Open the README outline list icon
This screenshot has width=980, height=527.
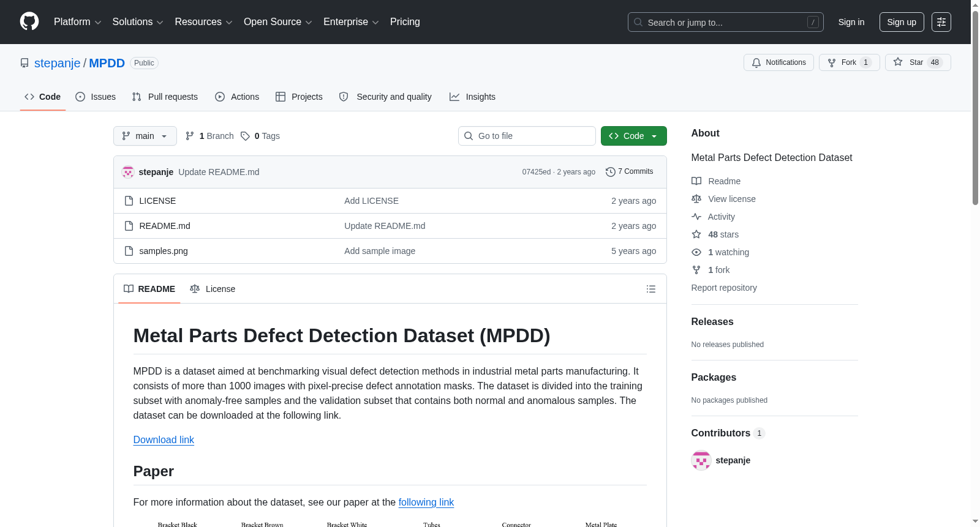[651, 289]
